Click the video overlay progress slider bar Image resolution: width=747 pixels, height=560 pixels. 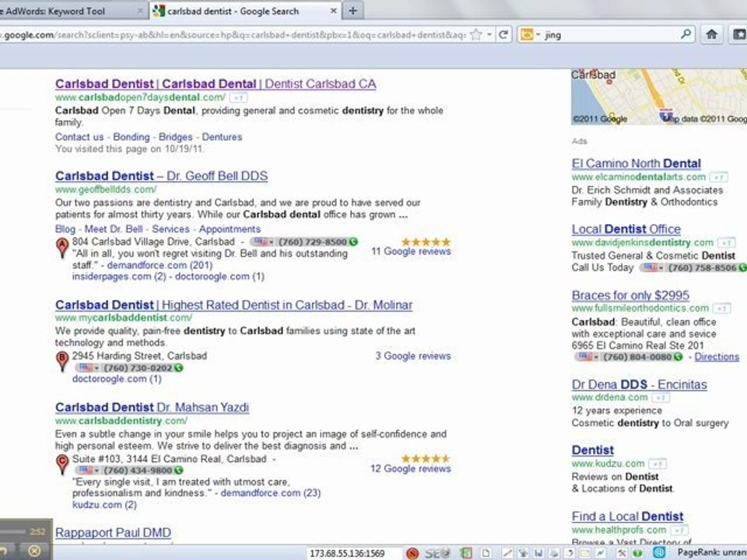click(13, 531)
